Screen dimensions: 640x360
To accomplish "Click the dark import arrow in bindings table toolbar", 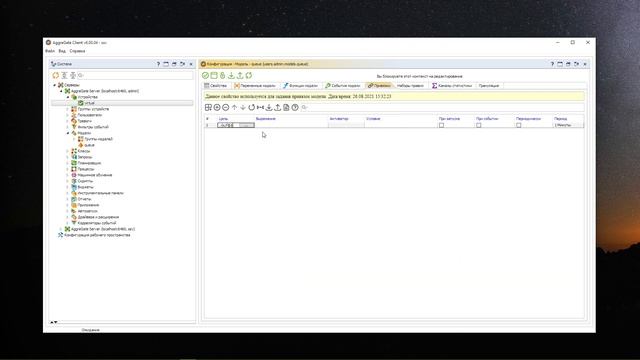I will click(269, 107).
